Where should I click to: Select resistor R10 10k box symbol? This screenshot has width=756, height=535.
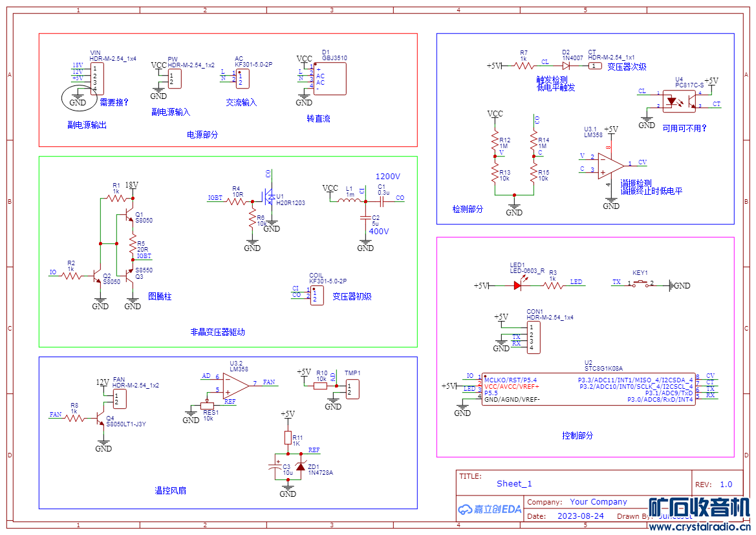321,386
